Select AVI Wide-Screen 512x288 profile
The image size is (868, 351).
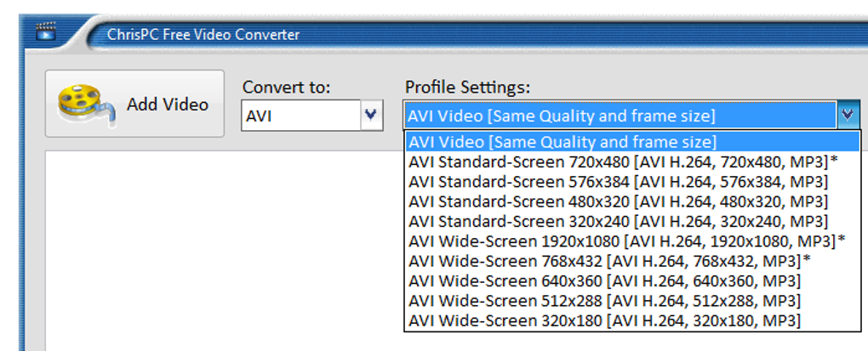pyautogui.click(x=604, y=300)
